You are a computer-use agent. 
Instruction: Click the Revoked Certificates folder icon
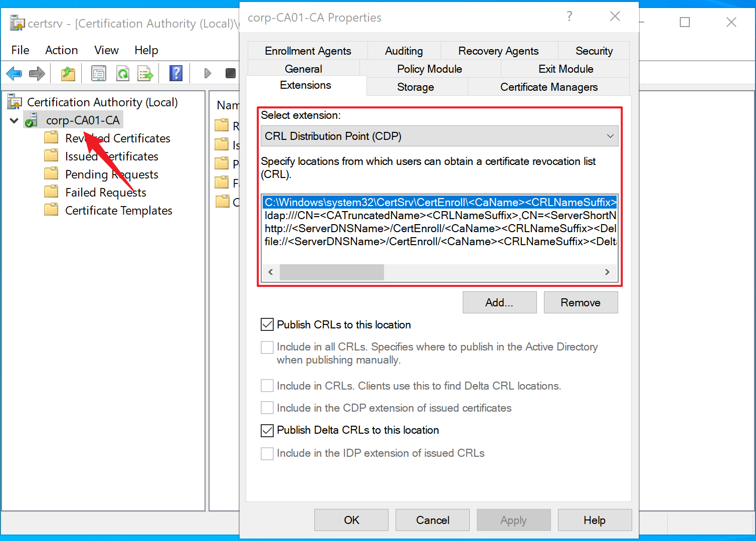click(51, 137)
